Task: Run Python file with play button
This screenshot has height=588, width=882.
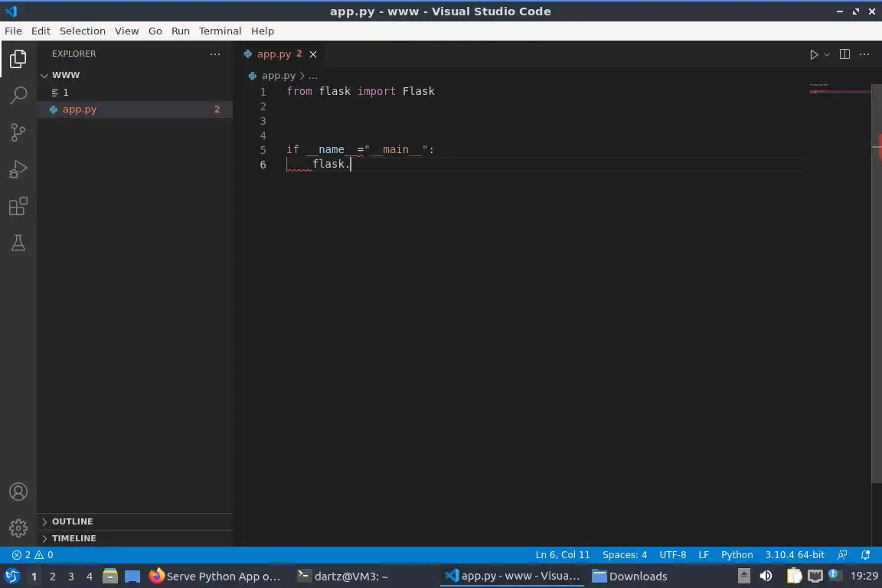Action: pos(813,54)
